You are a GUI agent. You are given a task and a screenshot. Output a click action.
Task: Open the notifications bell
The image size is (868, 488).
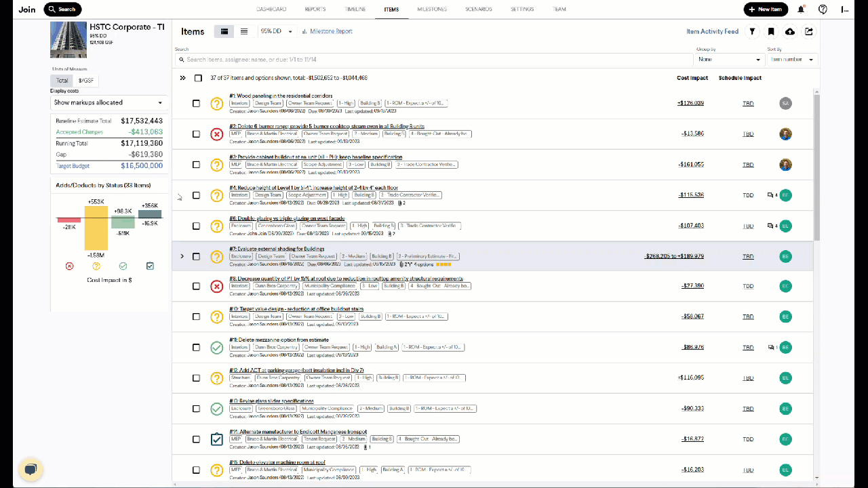pos(801,9)
